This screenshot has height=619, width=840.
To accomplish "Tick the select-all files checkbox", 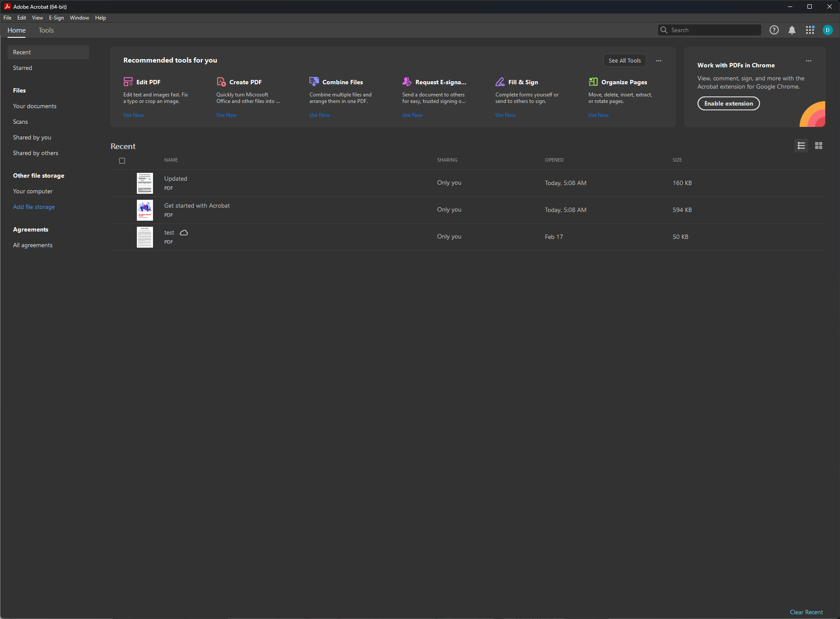I will (122, 161).
